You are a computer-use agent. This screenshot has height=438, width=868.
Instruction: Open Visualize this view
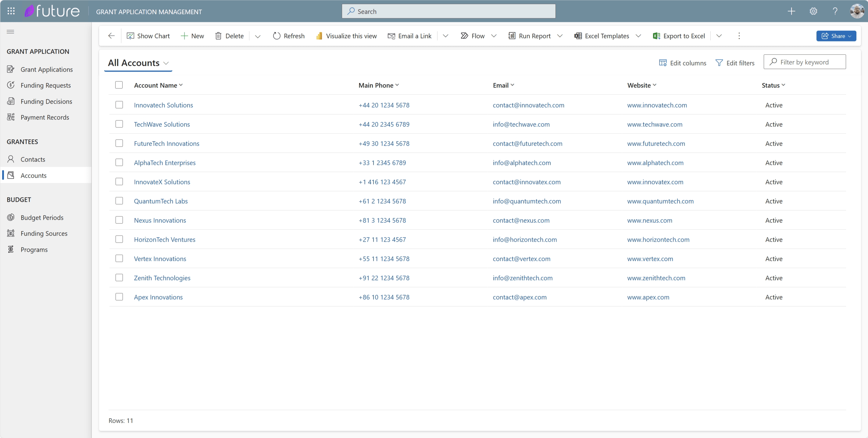346,36
